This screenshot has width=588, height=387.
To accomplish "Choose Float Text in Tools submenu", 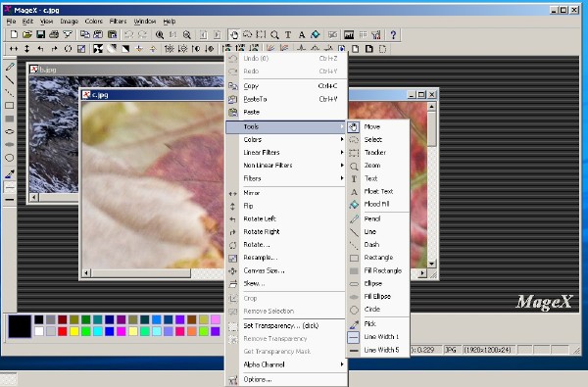I will 378,191.
